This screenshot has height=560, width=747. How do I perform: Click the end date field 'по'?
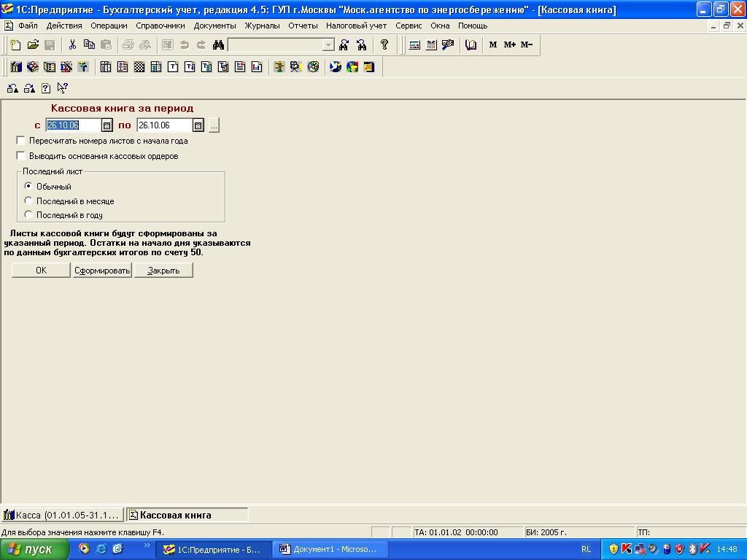(x=165, y=125)
